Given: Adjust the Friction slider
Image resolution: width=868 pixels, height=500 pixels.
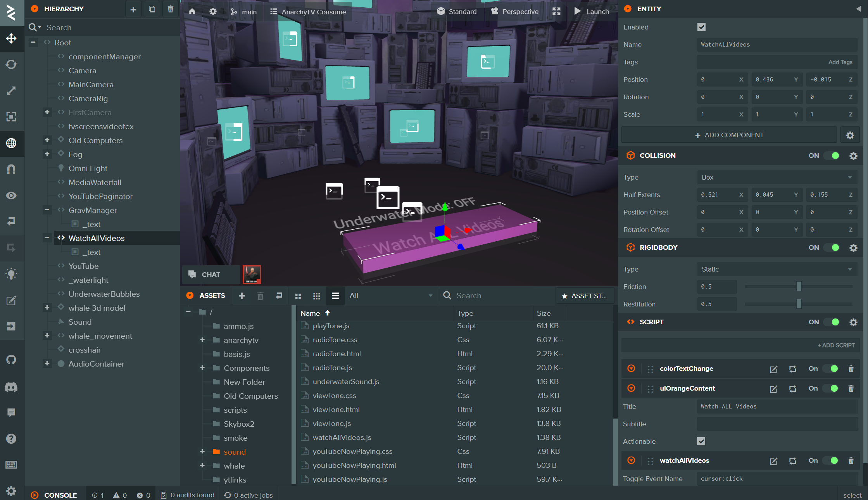Looking at the screenshot, I should (799, 287).
